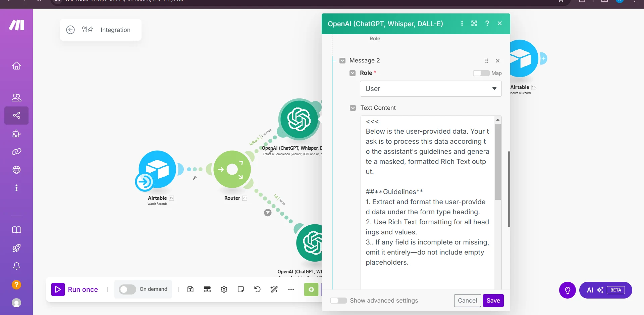Close the OpenAI module panel
Screen dimensions: 644x315
coord(500,24)
